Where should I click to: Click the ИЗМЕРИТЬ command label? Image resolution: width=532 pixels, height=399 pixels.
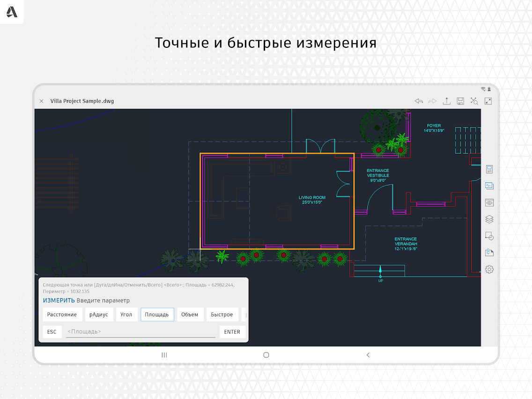(59, 301)
